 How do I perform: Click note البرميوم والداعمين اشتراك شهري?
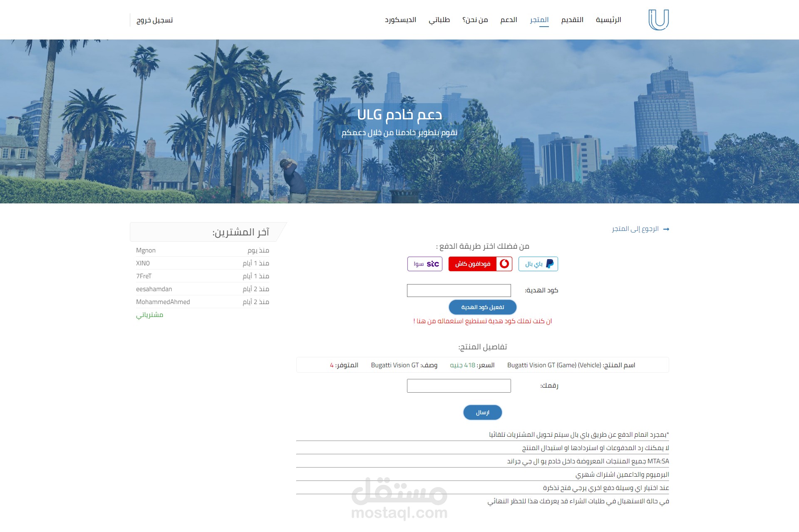[622, 474]
